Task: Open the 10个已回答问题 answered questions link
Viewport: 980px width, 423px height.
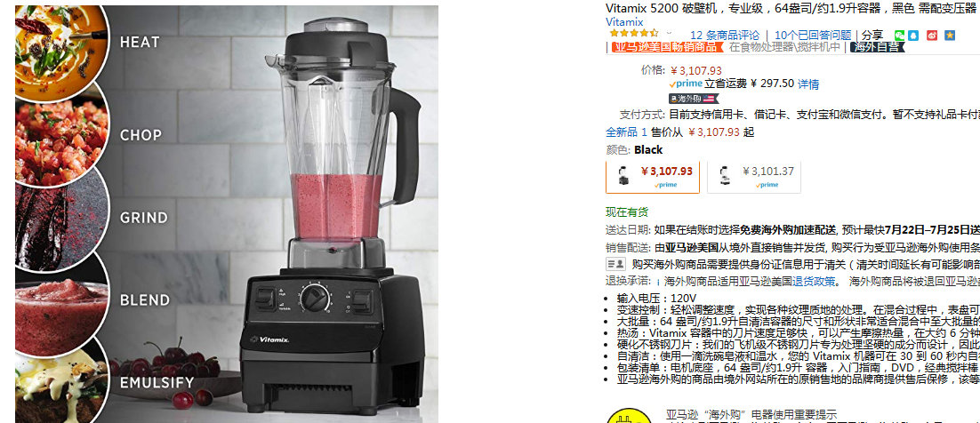Action: tap(813, 35)
